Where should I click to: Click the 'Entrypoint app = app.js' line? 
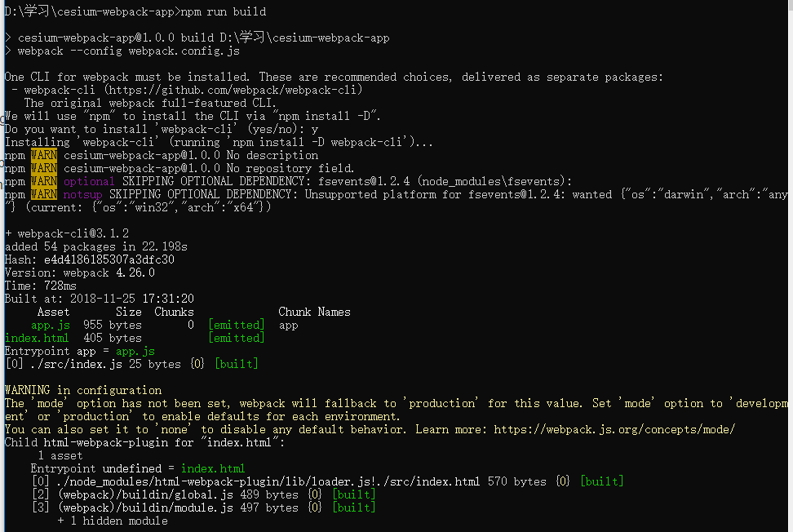80,351
